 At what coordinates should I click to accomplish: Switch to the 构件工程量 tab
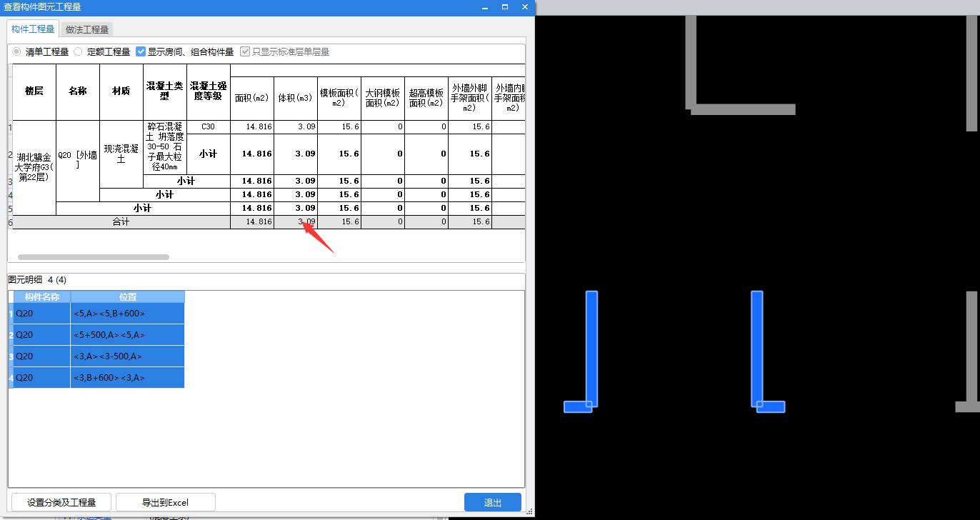click(33, 29)
